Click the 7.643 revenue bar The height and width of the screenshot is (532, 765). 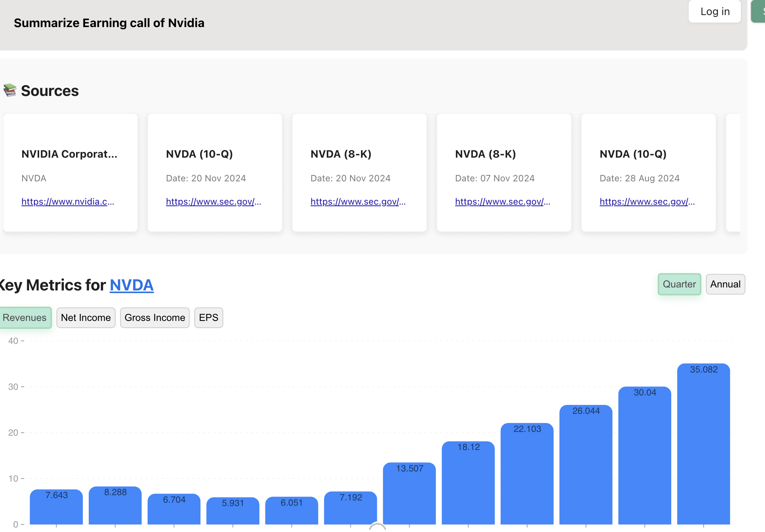point(56,507)
